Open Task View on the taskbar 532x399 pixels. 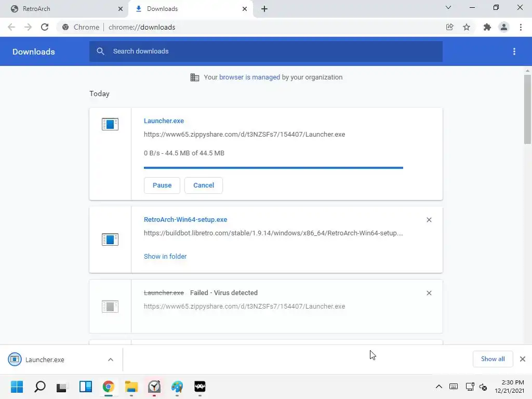pos(62,387)
